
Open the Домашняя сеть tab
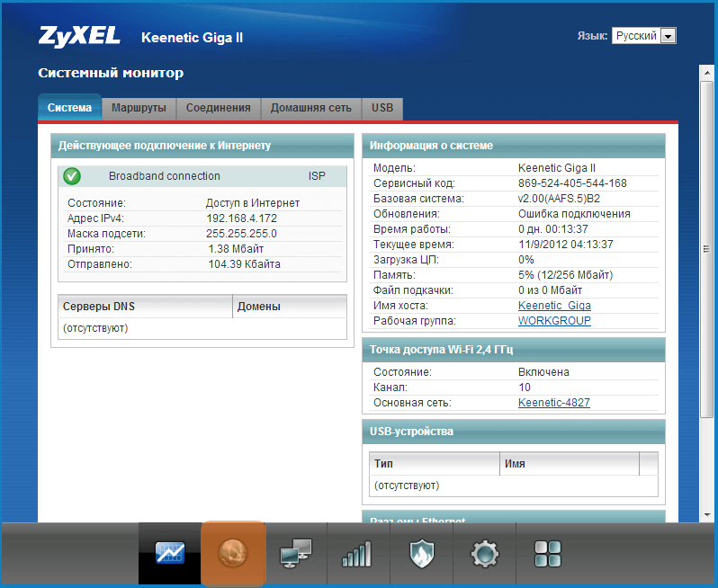coord(310,108)
